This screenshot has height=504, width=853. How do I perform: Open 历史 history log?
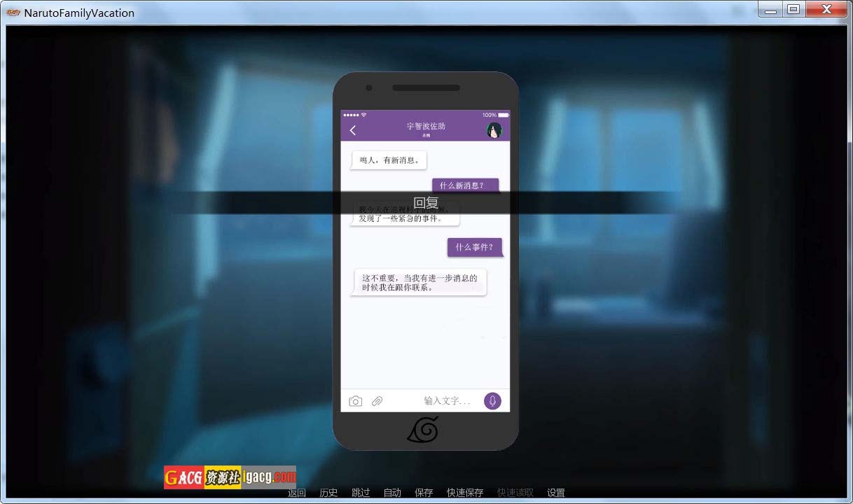click(328, 493)
